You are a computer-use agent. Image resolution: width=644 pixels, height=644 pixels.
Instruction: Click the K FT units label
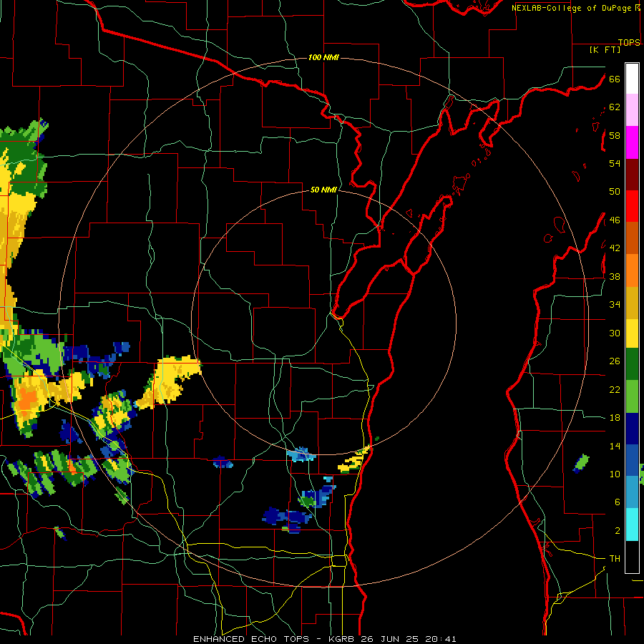[x=605, y=49]
